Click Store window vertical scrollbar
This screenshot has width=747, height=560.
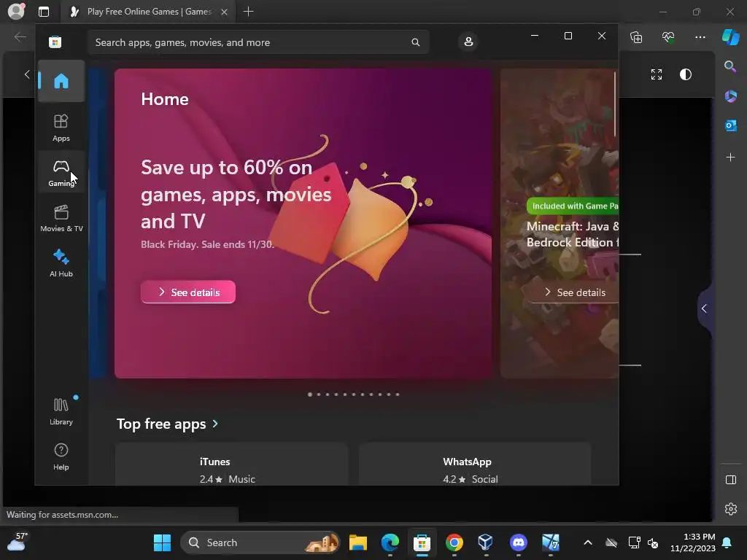[x=615, y=104]
